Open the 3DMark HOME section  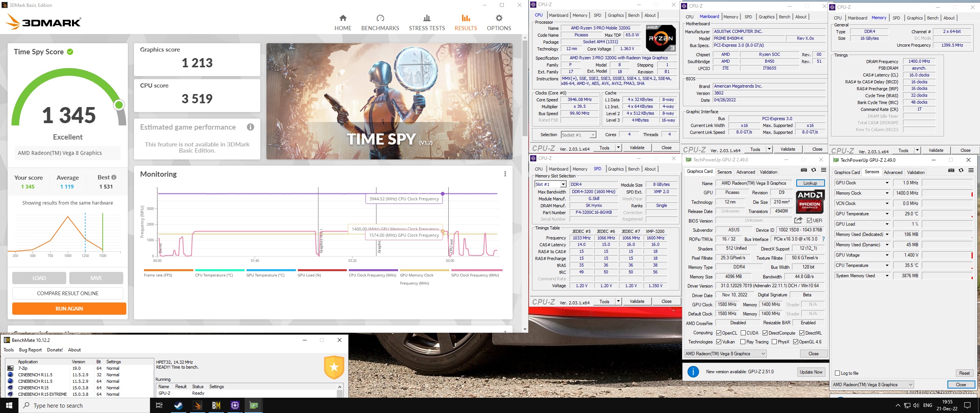[343, 23]
